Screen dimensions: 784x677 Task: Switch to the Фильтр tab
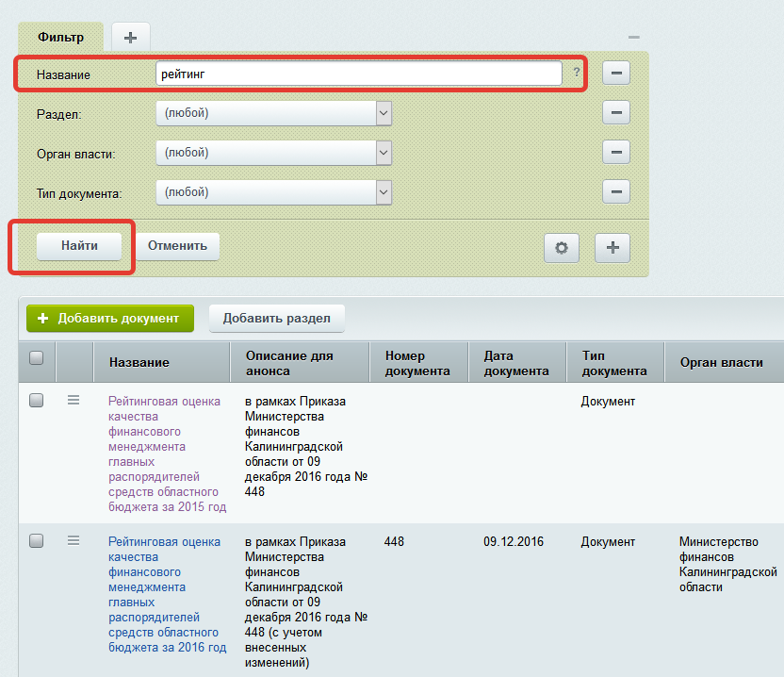pos(60,38)
